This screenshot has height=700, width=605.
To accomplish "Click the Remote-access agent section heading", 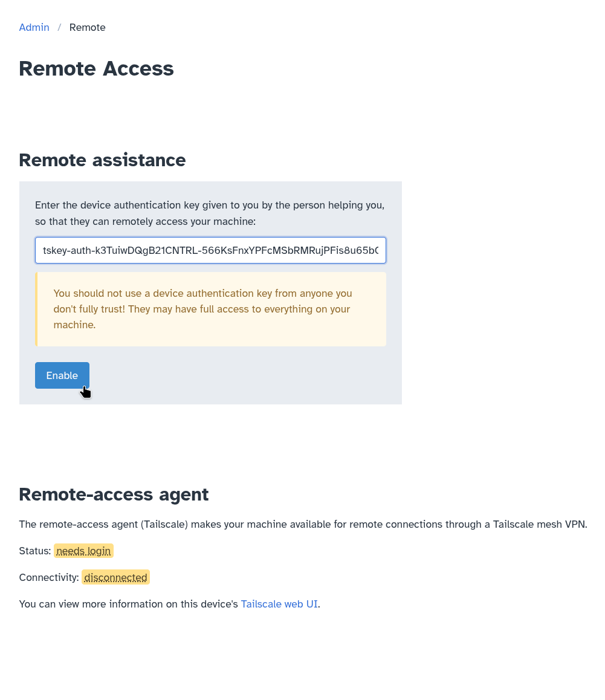I will 114,494.
